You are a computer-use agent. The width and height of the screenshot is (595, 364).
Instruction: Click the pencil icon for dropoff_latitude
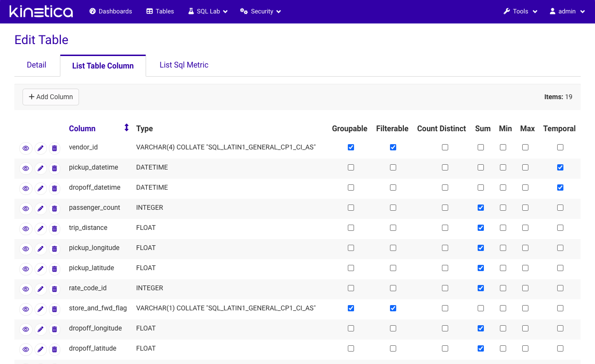[x=41, y=350]
